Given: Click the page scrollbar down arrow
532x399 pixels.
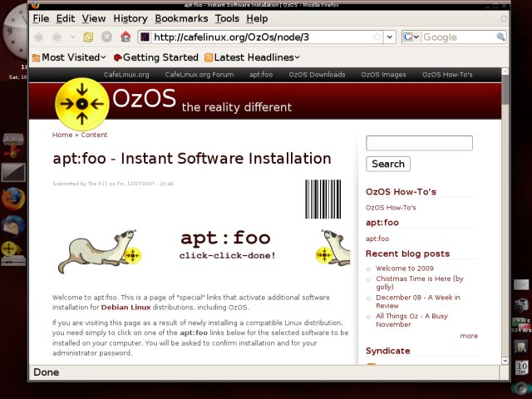Looking at the screenshot, I should click(x=505, y=361).
